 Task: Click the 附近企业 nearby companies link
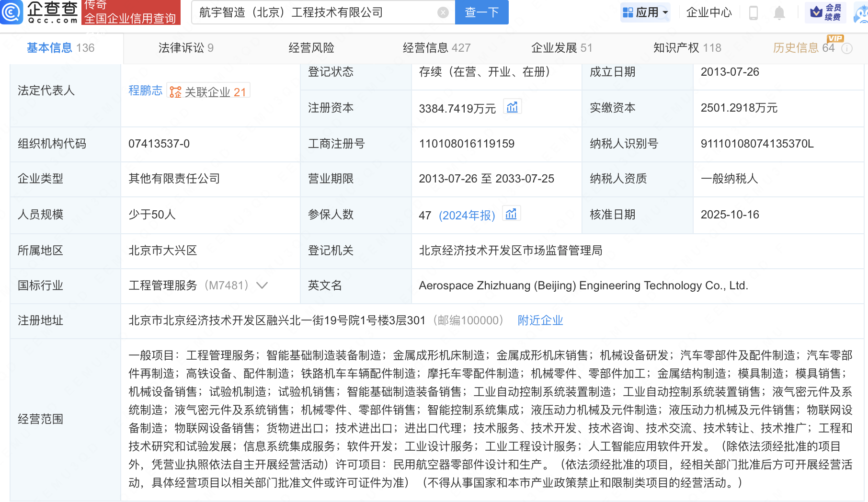[540, 320]
